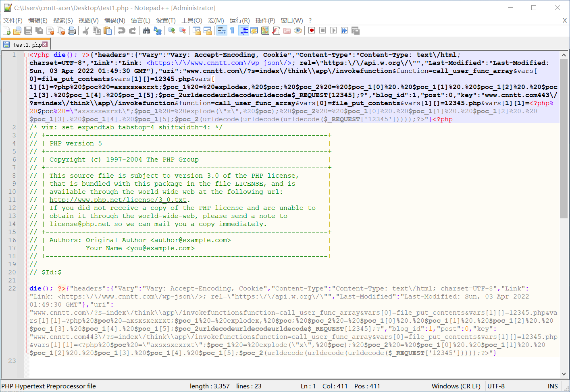Click the Zoom Out magnifier icon
This screenshot has width=570, height=392.
pyautogui.click(x=182, y=31)
